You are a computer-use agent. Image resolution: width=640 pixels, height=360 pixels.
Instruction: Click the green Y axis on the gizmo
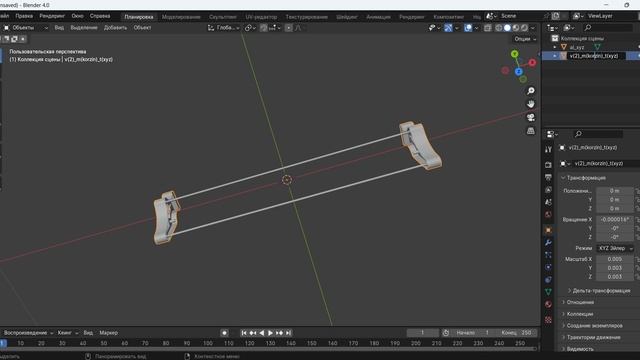tap(515, 54)
